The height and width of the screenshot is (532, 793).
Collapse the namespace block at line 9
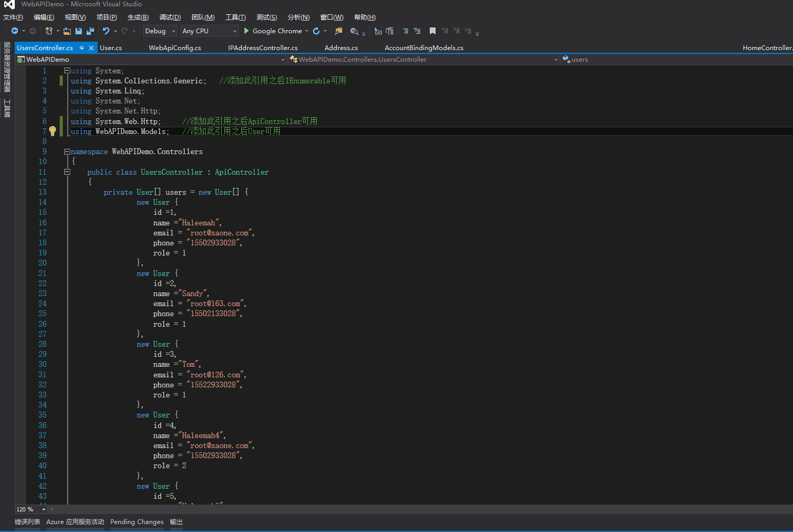tap(67, 151)
